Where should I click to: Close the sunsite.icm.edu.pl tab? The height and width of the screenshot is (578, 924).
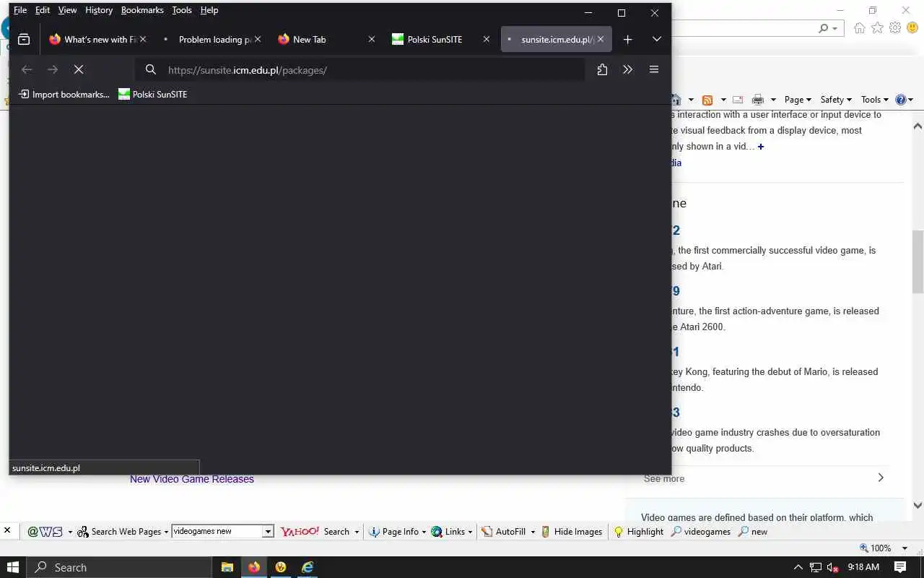click(601, 40)
